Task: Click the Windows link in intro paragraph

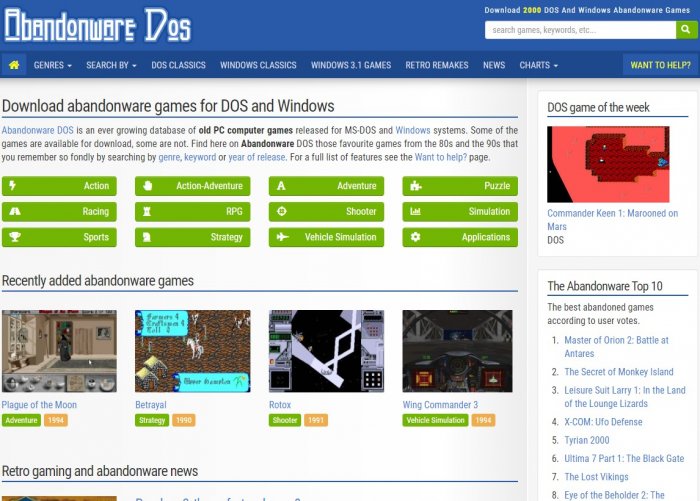Action: tap(413, 130)
